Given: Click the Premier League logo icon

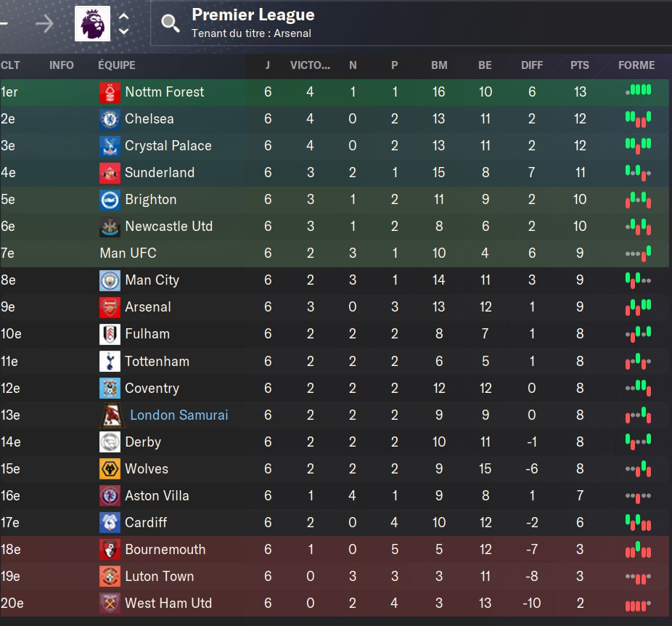Looking at the screenshot, I should [93, 23].
